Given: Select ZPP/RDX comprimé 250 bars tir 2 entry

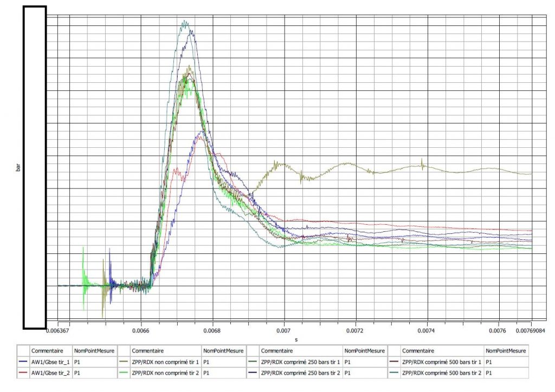Looking at the screenshot, I should [300, 373].
